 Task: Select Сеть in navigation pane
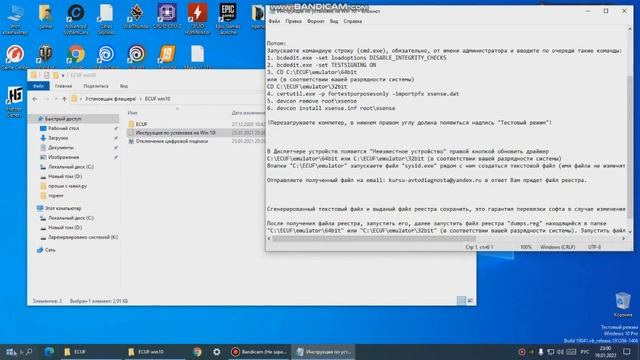[x=50, y=250]
